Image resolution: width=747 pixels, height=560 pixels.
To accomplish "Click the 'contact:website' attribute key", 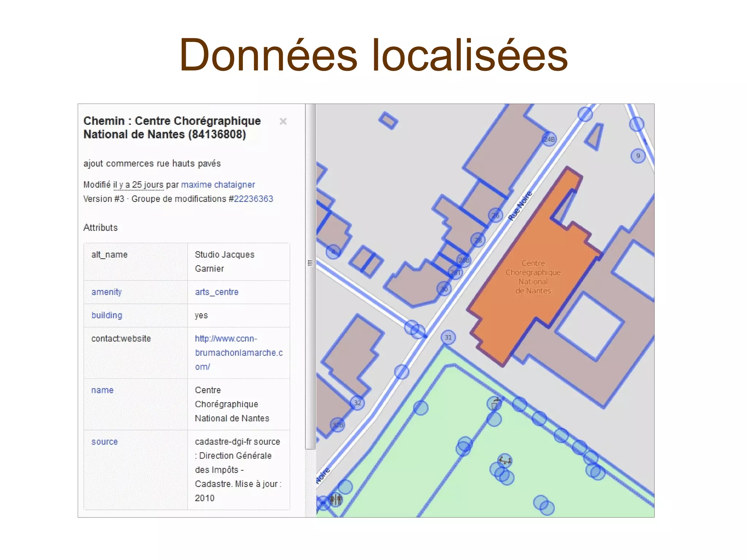I will [121, 339].
